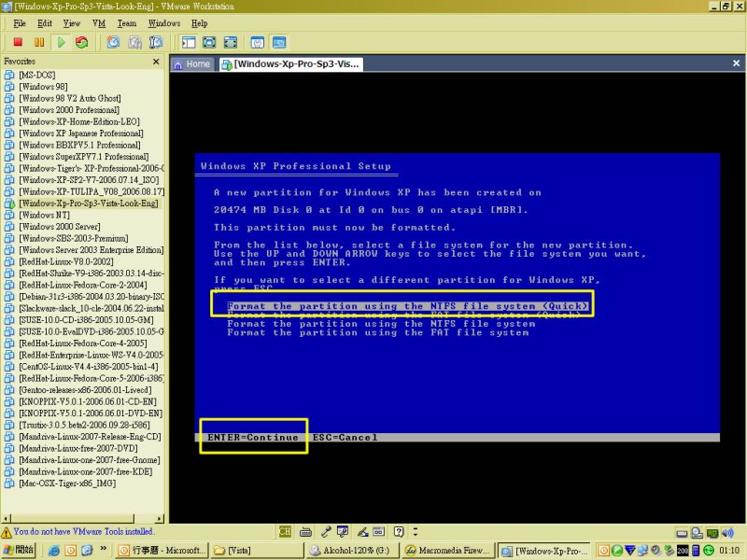747x560 pixels.
Task: Open the VM menu
Action: coord(99,23)
